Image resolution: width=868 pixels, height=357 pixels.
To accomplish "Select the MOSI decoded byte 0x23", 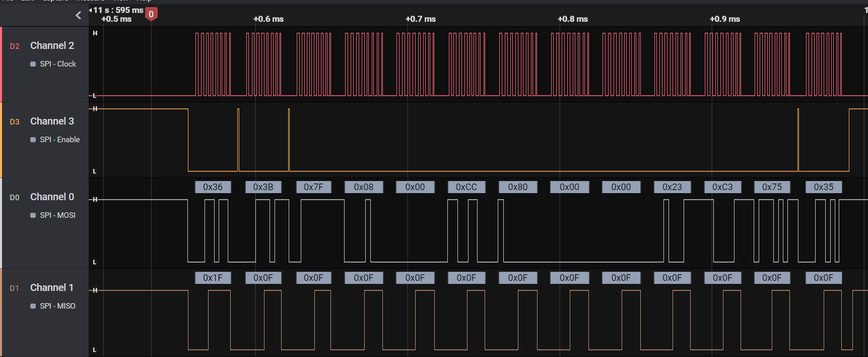I will (672, 187).
